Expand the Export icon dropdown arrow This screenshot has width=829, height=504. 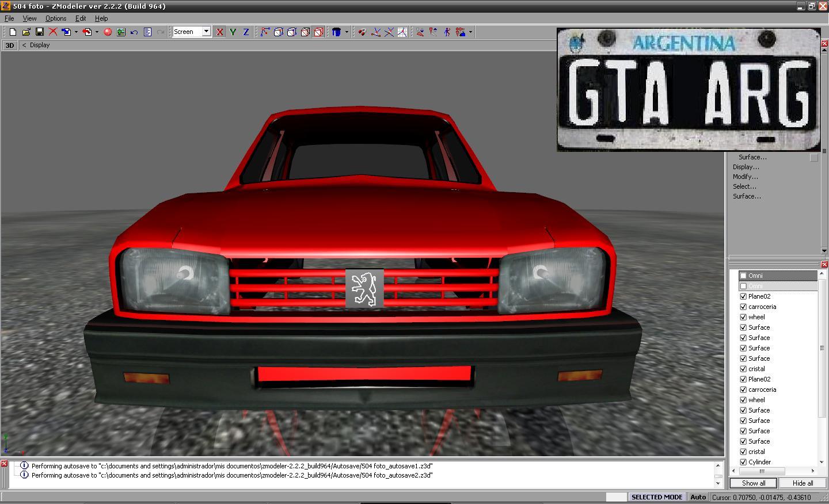click(97, 32)
